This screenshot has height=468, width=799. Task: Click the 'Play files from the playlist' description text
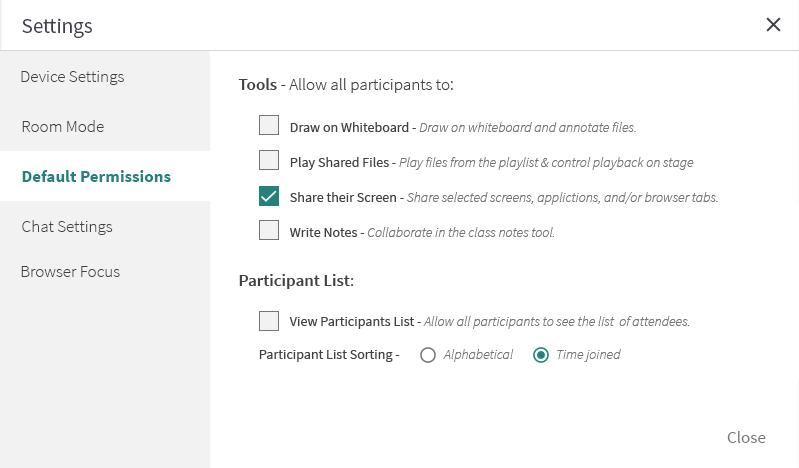pos(545,162)
